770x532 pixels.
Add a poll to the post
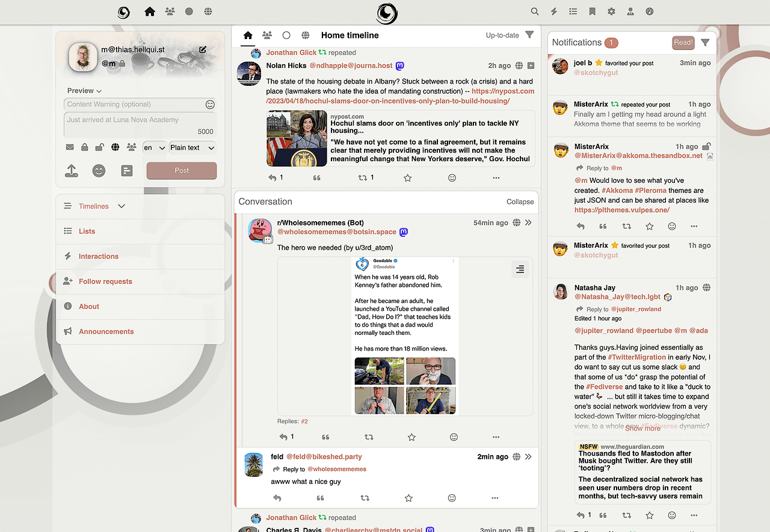126,171
